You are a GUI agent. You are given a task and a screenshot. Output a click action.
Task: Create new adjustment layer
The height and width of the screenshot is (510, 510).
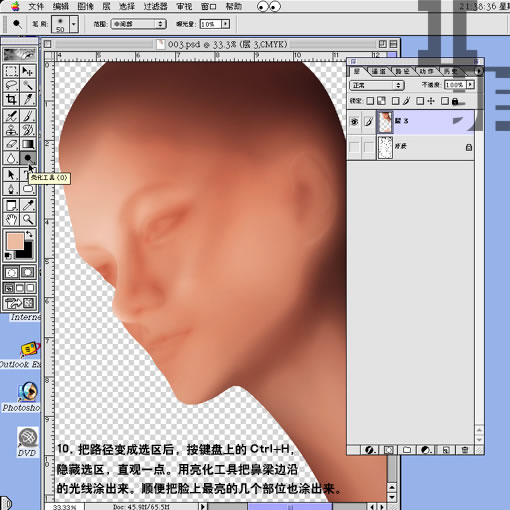click(425, 450)
